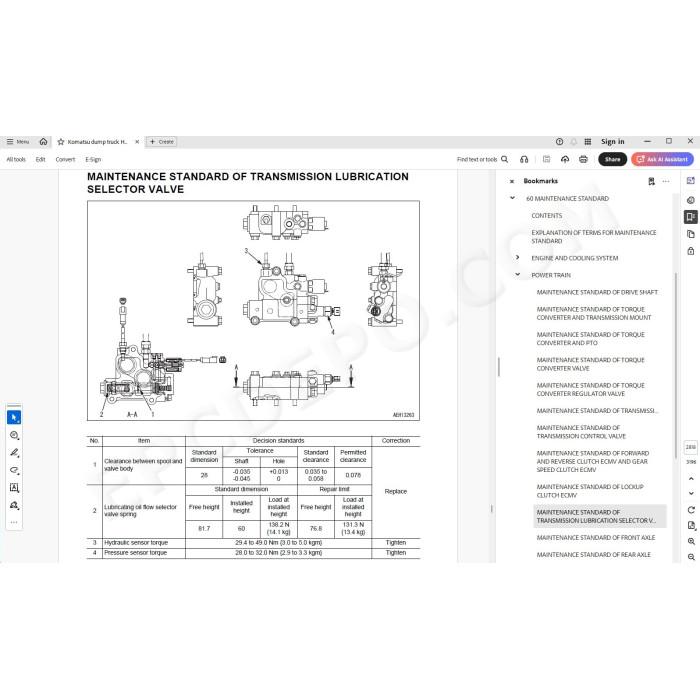Open the E-Sign tab
Image resolution: width=700 pixels, height=700 pixels.
pyautogui.click(x=93, y=159)
